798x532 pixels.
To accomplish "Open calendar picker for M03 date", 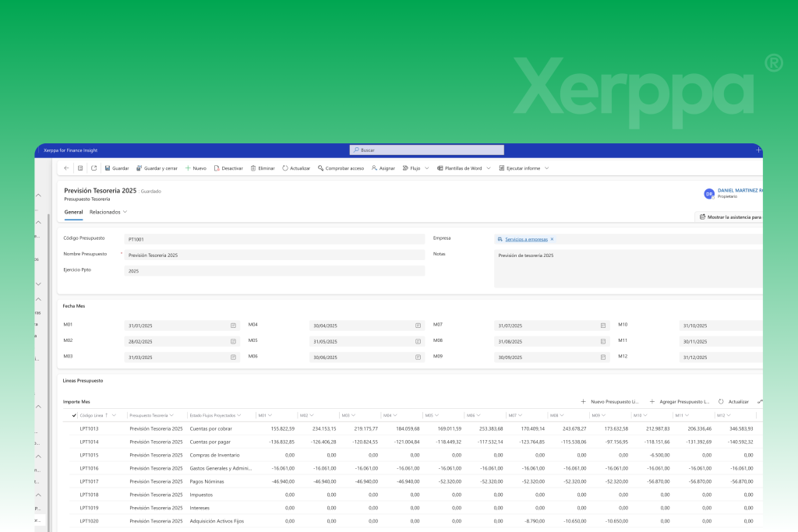I will point(233,357).
